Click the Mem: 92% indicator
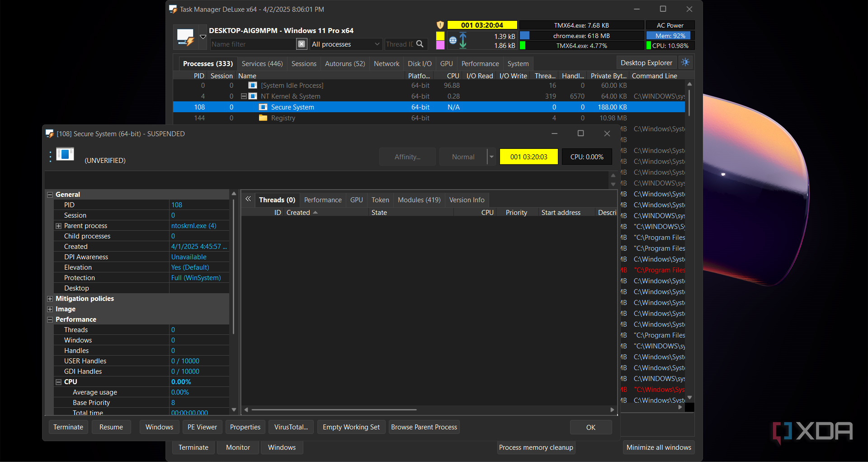 pos(670,35)
